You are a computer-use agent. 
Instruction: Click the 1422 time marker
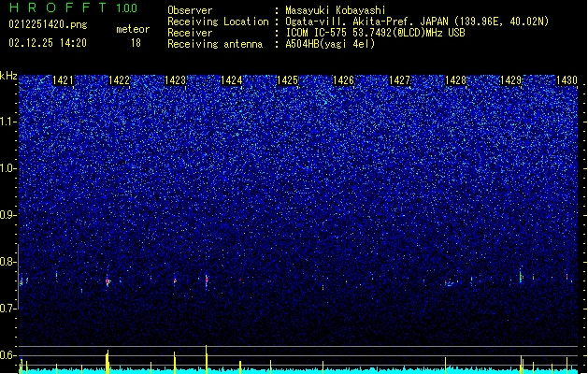(x=119, y=80)
